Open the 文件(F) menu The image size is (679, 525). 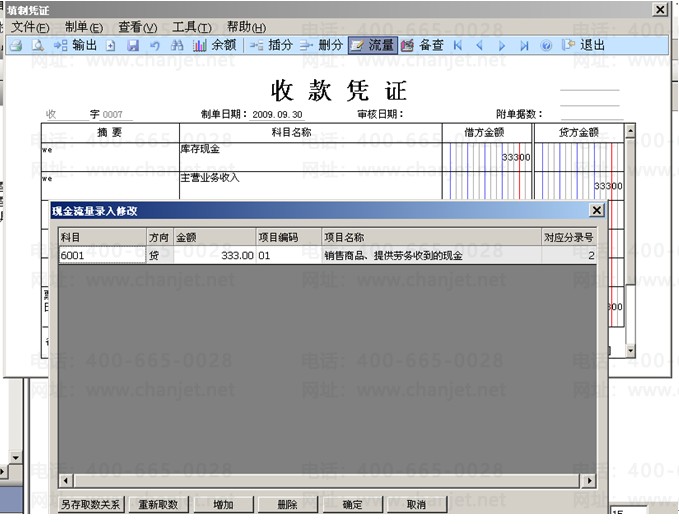(30, 27)
